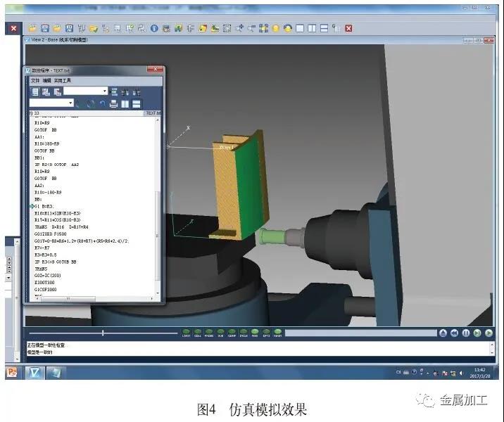This screenshot has width=504, height=422.
Task: Click the Rewind NC program button
Action: pyautogui.click(x=454, y=333)
